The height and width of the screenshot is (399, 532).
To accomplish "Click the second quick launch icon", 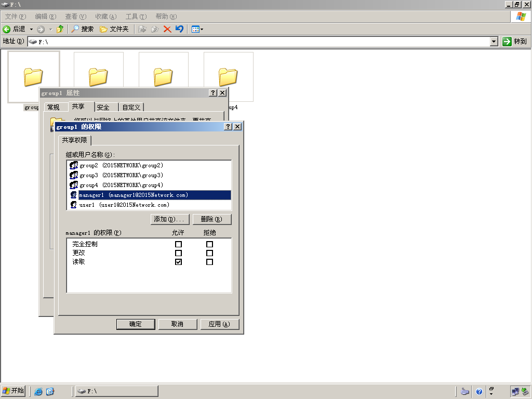I will pos(50,392).
